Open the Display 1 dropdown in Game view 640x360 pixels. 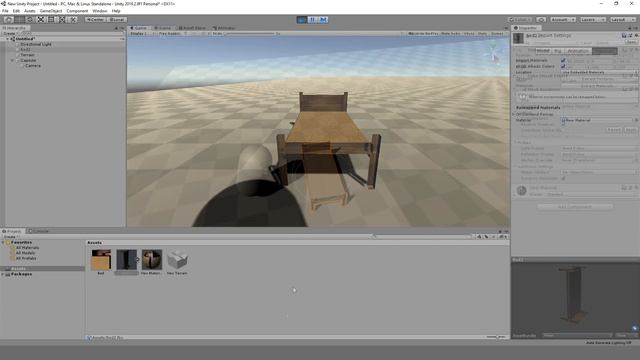[x=140, y=33]
